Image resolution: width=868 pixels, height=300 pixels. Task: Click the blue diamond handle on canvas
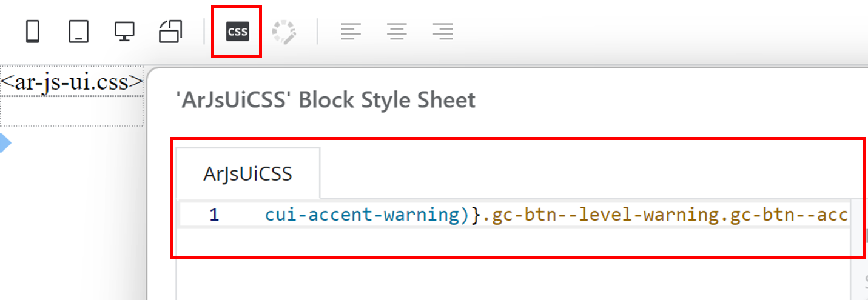click(5, 144)
